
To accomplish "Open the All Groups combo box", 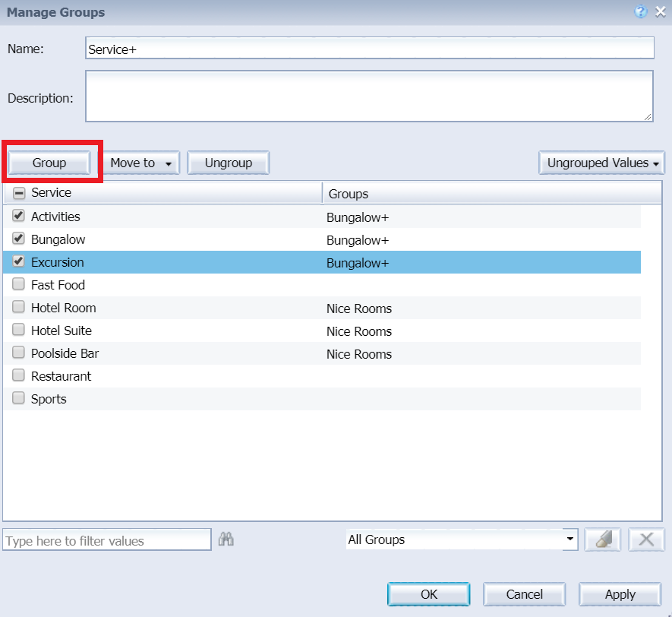I will [461, 539].
